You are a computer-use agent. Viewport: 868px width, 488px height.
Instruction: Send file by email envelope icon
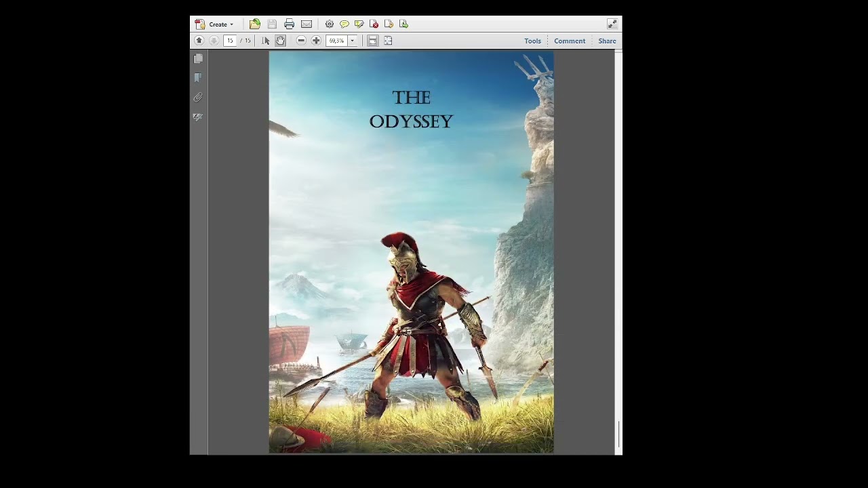pyautogui.click(x=307, y=24)
